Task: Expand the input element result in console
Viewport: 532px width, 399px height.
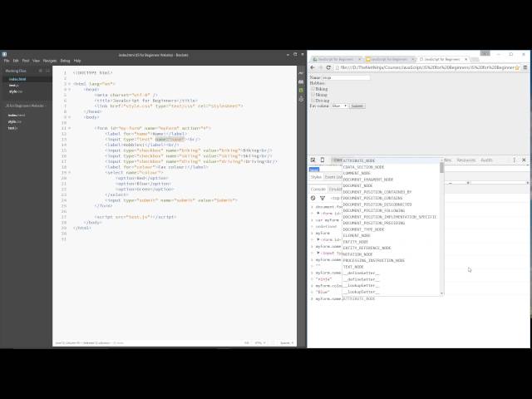Action: click(x=318, y=253)
